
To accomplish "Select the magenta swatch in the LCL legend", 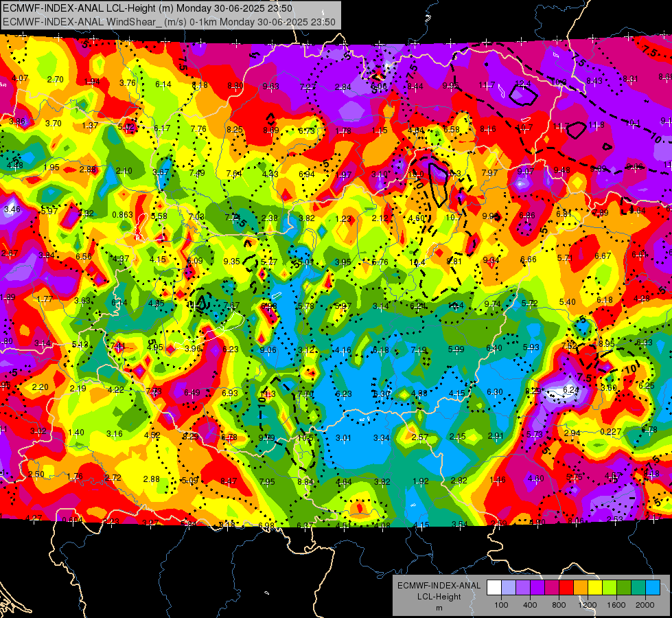I will 552,587.
